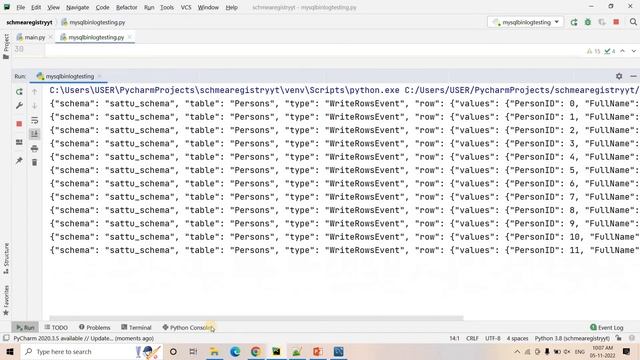Click the toolbar Debug bug icon
This screenshot has width=640, height=360.
tap(588, 22)
